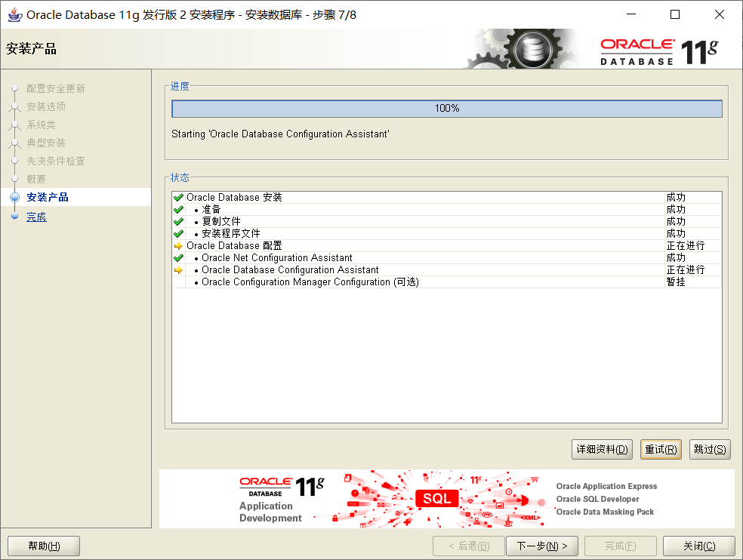Click the 跳过(S) skip button
Viewport: 743px width, 560px height.
coord(710,449)
